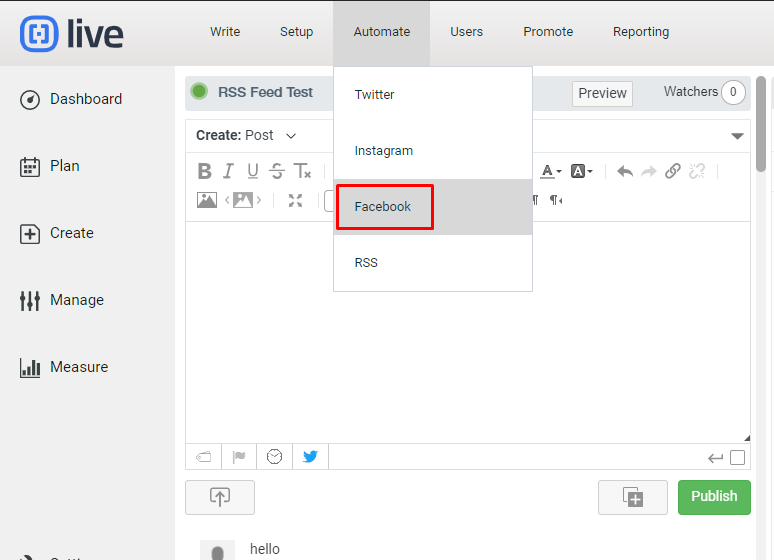Click the vertical page scrollbar
The image size is (774, 560).
(x=761, y=124)
